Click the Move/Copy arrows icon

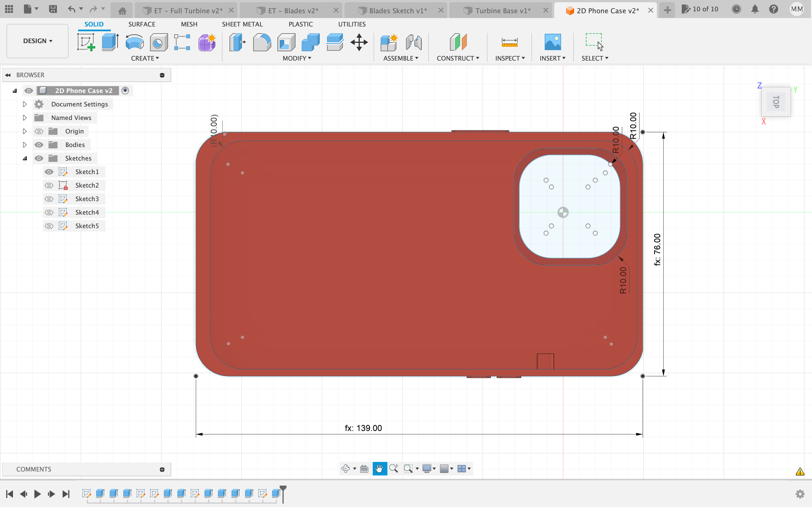pyautogui.click(x=359, y=42)
